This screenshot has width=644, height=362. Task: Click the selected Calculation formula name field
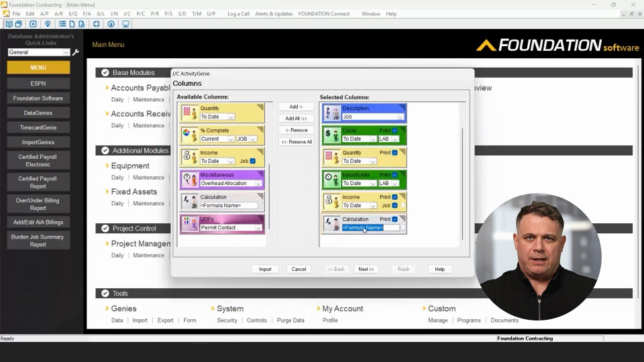coord(370,227)
